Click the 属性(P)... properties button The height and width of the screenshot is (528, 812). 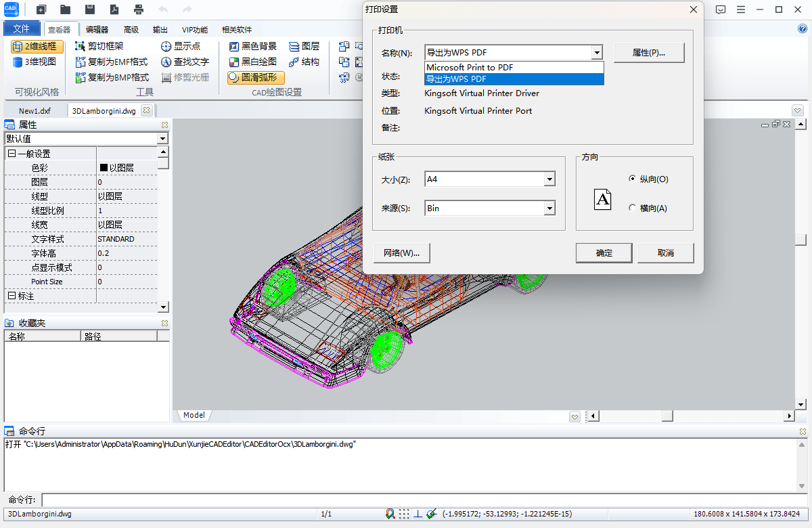point(649,53)
